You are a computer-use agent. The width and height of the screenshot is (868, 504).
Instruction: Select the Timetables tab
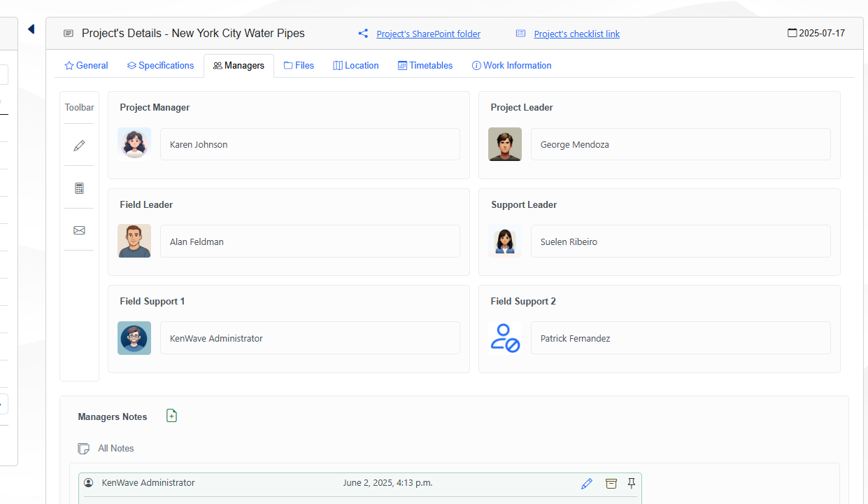point(425,66)
